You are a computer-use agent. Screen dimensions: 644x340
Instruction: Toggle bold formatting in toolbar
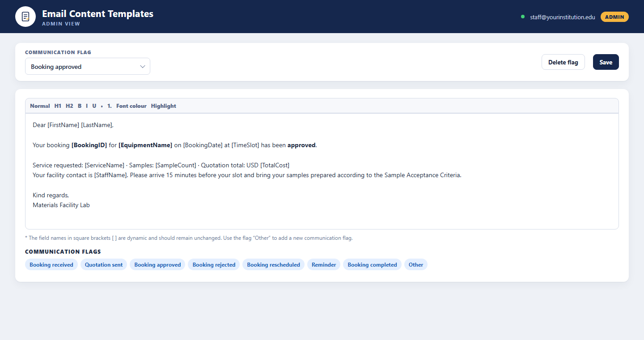[x=80, y=106]
